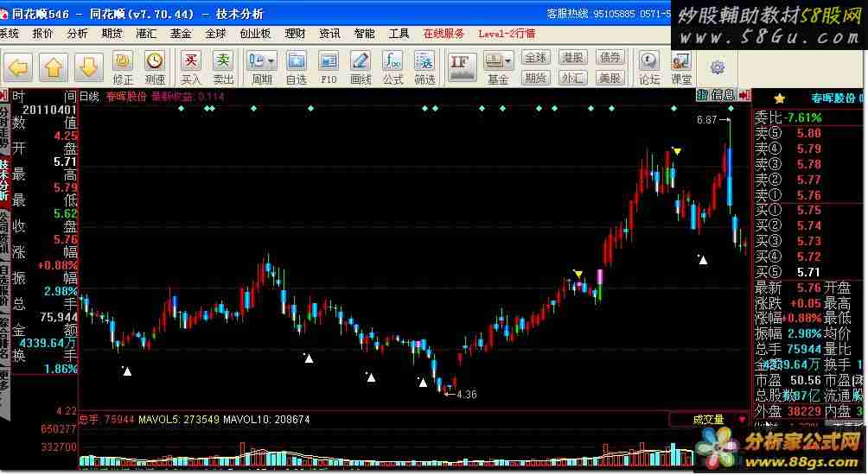
Task: Click the yellow down arrow toolbar icon
Action: [x=88, y=68]
